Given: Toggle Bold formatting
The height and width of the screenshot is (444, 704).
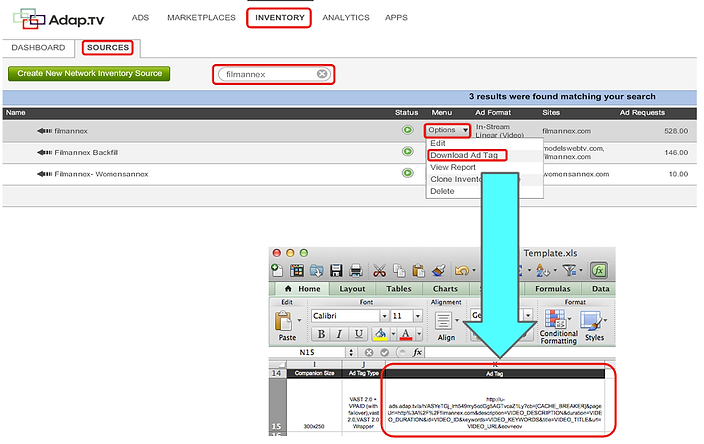Looking at the screenshot, I should pos(321,334).
